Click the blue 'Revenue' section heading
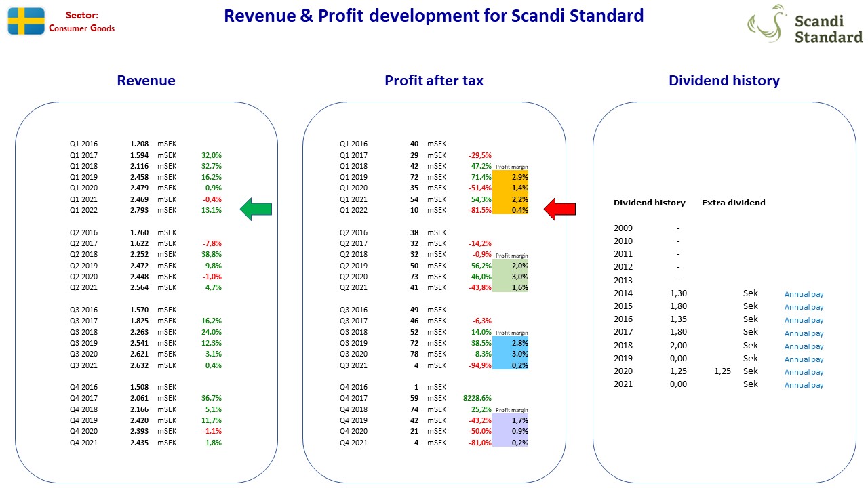Screen dimensions: 868x488 146,81
